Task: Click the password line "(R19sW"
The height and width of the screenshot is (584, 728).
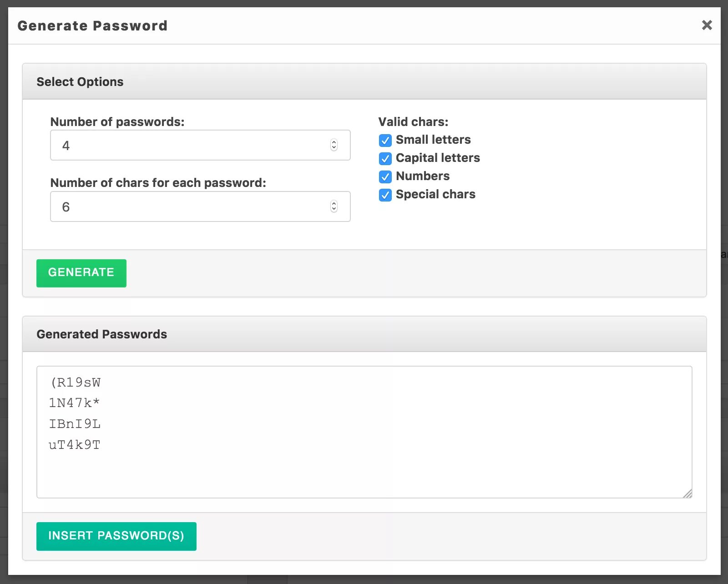Action: [x=75, y=383]
